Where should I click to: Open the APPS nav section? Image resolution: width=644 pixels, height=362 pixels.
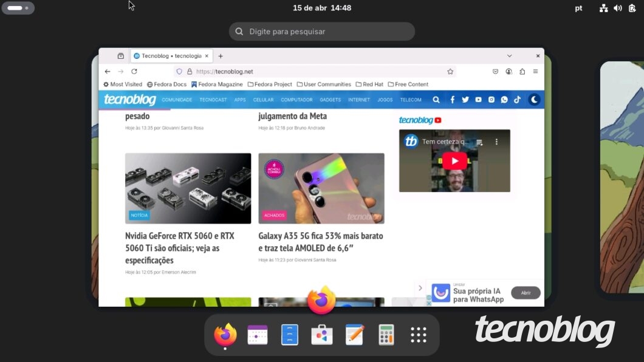(x=240, y=100)
